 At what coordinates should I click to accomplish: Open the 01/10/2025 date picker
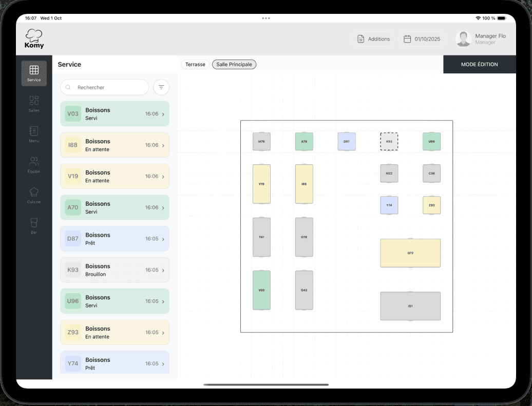click(421, 39)
